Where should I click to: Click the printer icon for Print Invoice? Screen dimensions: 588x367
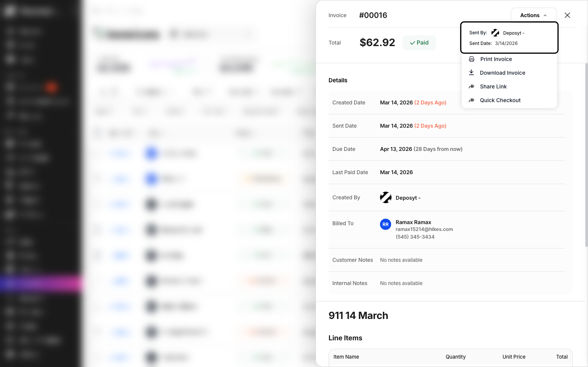[472, 59]
